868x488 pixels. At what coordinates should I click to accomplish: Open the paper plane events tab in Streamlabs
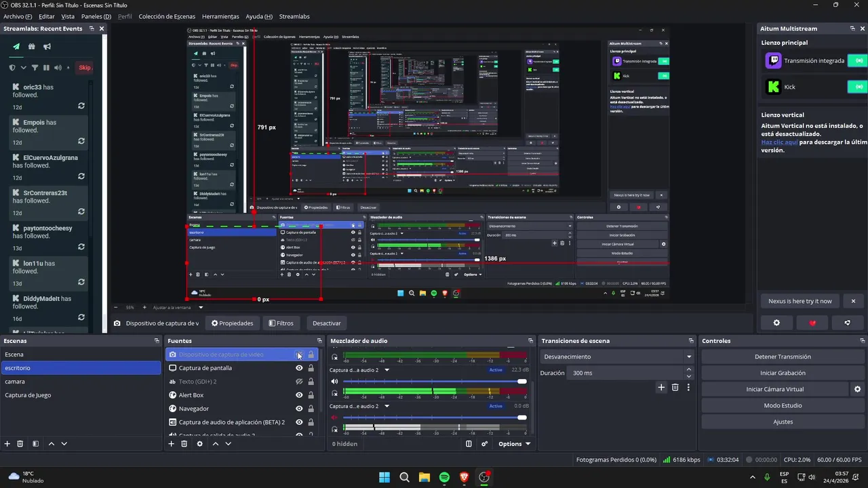(16, 47)
